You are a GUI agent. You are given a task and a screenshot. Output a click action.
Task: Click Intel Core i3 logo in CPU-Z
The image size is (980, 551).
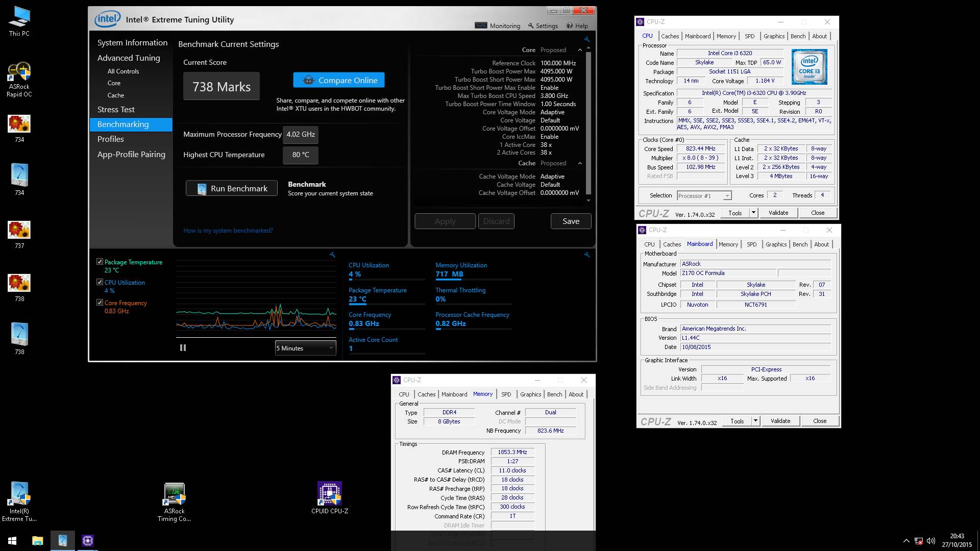(809, 67)
